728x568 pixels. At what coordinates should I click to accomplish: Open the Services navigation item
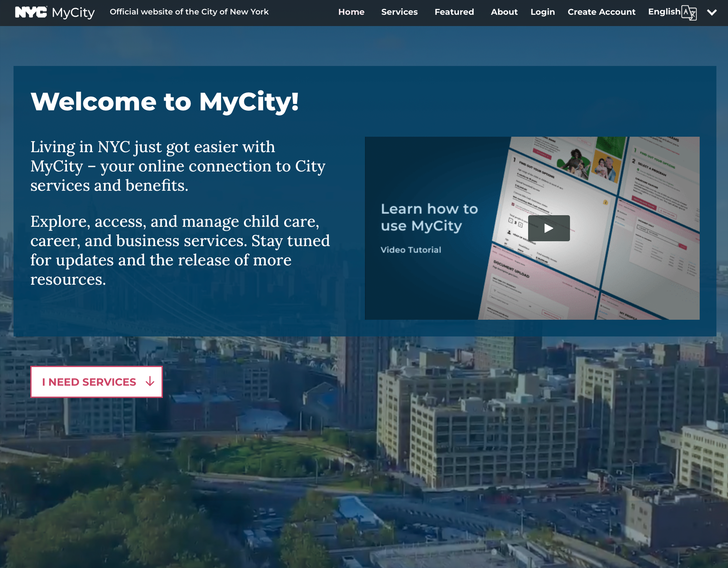tap(399, 12)
